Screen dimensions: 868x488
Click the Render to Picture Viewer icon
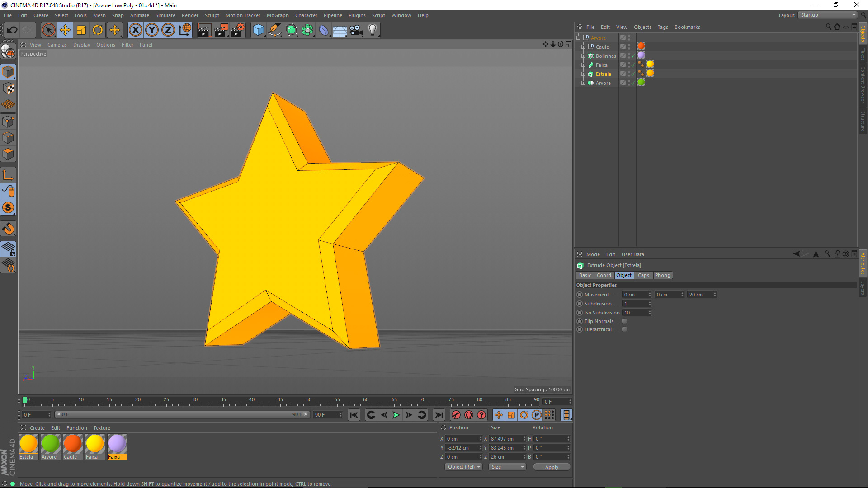coord(221,30)
